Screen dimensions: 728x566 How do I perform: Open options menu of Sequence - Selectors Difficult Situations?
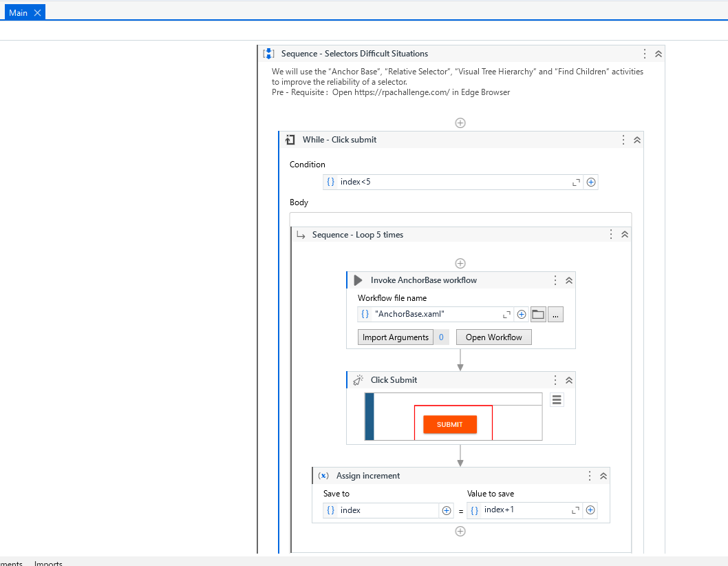pos(644,53)
